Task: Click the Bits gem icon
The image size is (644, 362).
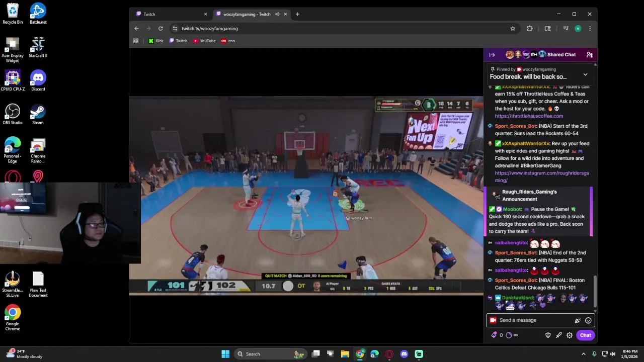Action: [x=494, y=335]
